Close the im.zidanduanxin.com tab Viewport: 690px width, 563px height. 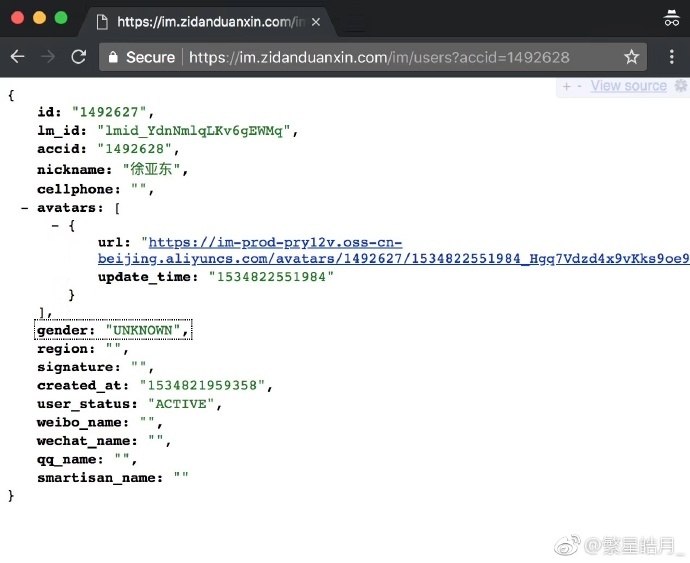click(316, 22)
